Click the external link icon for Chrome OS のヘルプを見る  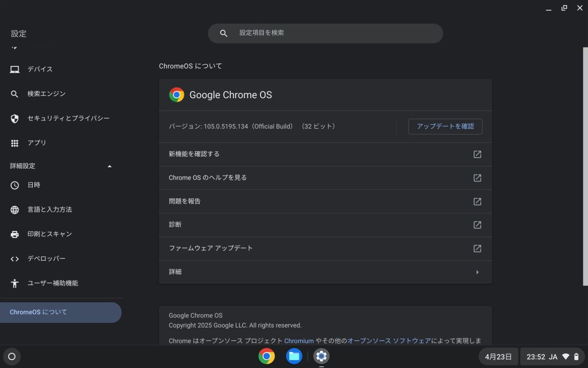[x=477, y=178]
